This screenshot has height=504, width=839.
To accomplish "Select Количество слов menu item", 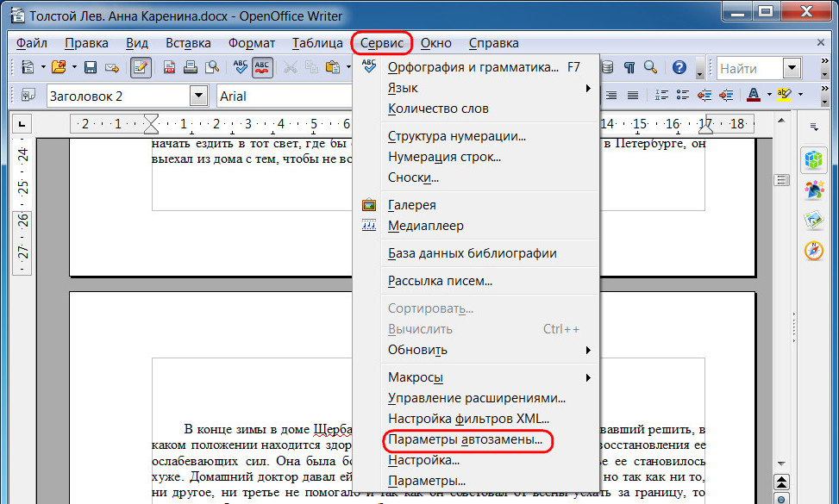I will point(476,109).
